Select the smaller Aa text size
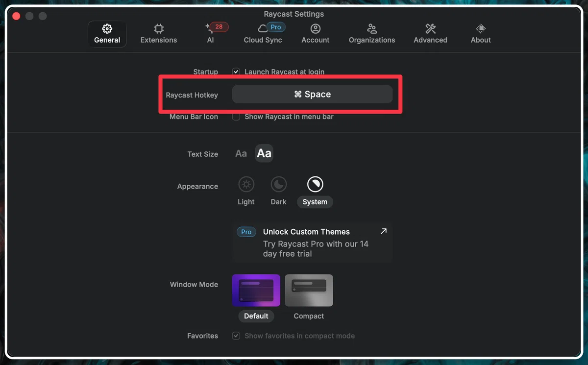This screenshot has width=588, height=365. (241, 153)
